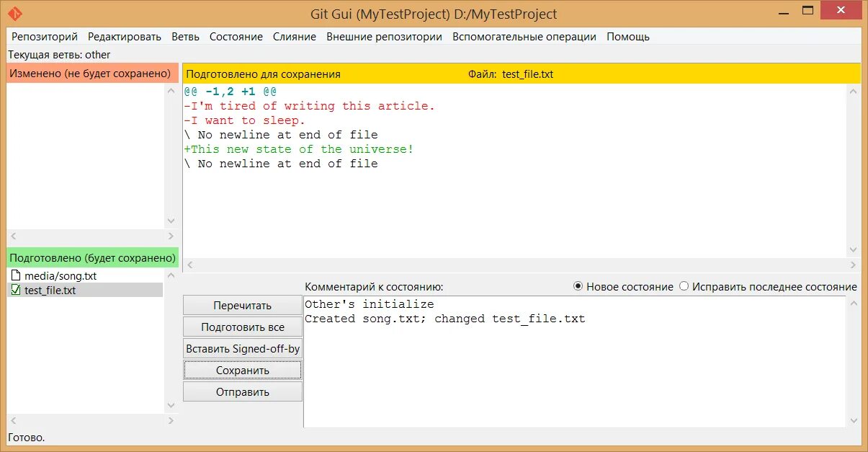Open the Внешние репозитории menu
This screenshot has width=868, height=452.
tap(385, 37)
